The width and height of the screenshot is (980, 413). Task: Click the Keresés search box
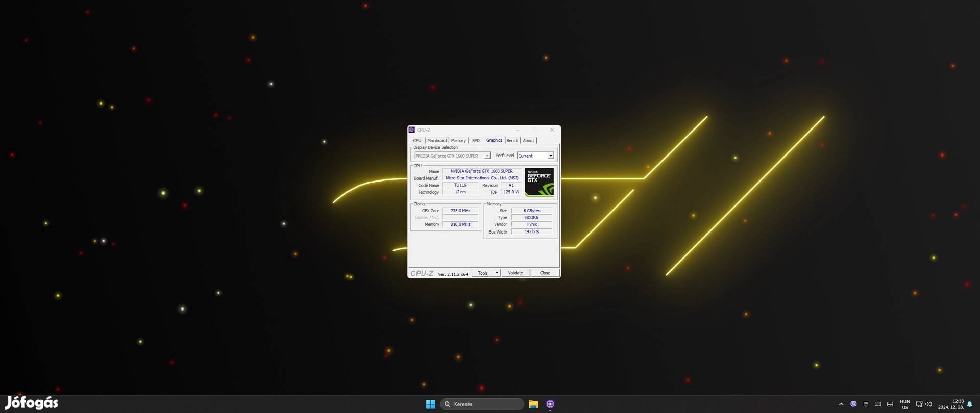coord(482,404)
